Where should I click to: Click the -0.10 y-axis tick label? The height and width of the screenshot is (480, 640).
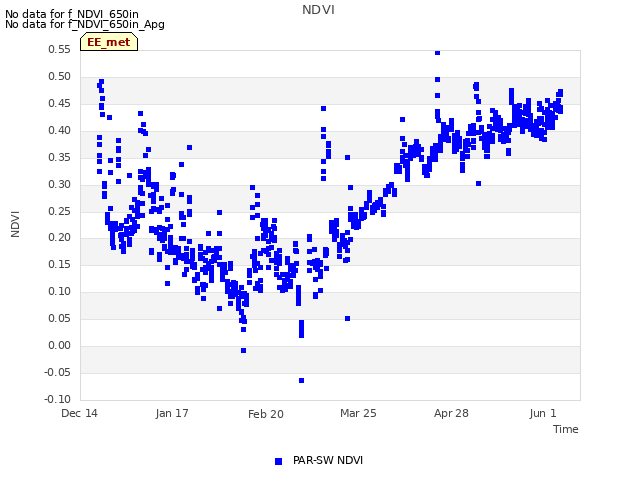pyautogui.click(x=58, y=399)
